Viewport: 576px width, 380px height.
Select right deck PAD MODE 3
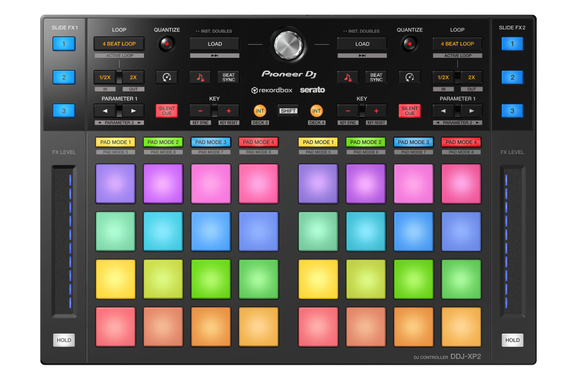point(414,142)
